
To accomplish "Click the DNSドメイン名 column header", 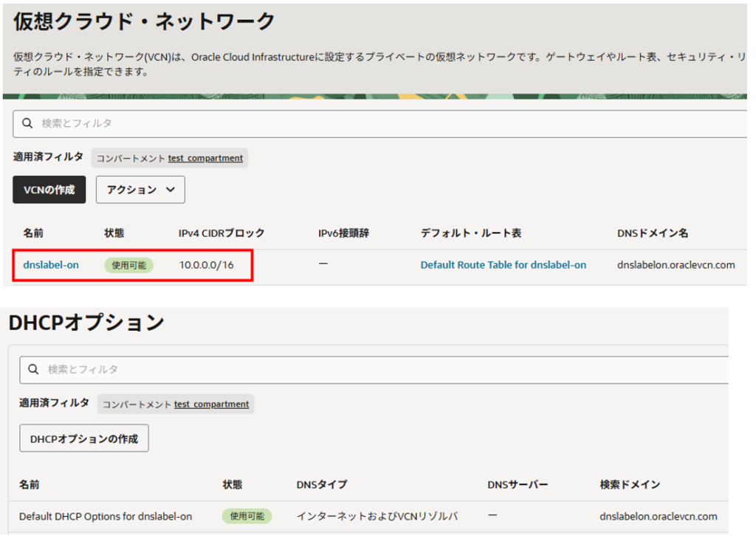I will [652, 233].
